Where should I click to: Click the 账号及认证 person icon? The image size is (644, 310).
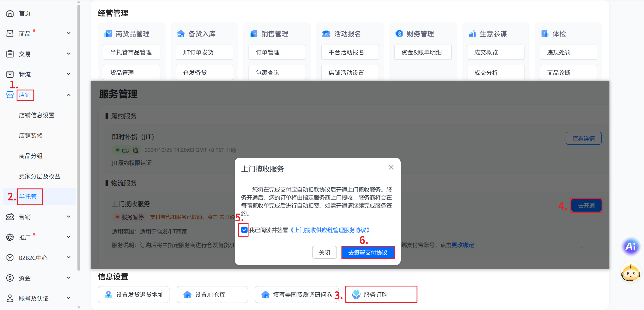click(x=10, y=298)
